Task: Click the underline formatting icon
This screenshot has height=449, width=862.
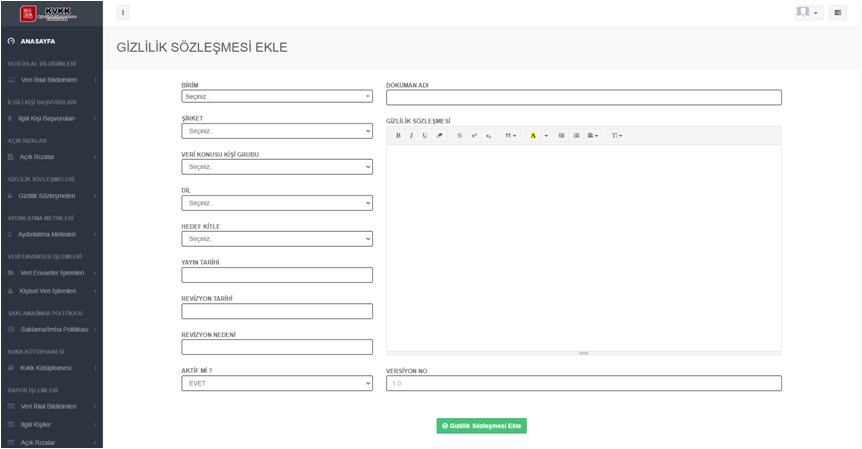Action: point(424,135)
